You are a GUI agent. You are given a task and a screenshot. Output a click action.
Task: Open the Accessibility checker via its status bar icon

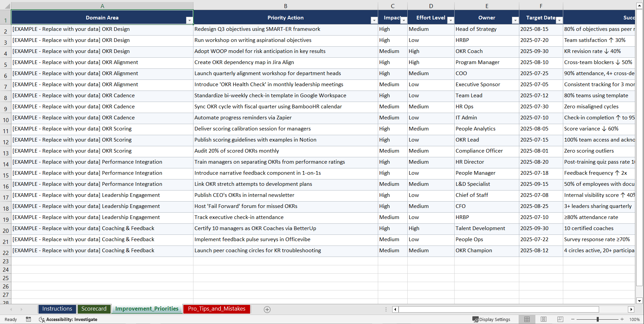tap(42, 320)
